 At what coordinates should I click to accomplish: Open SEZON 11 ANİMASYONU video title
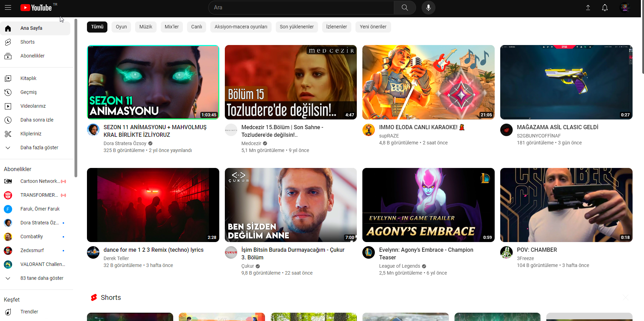pos(155,131)
